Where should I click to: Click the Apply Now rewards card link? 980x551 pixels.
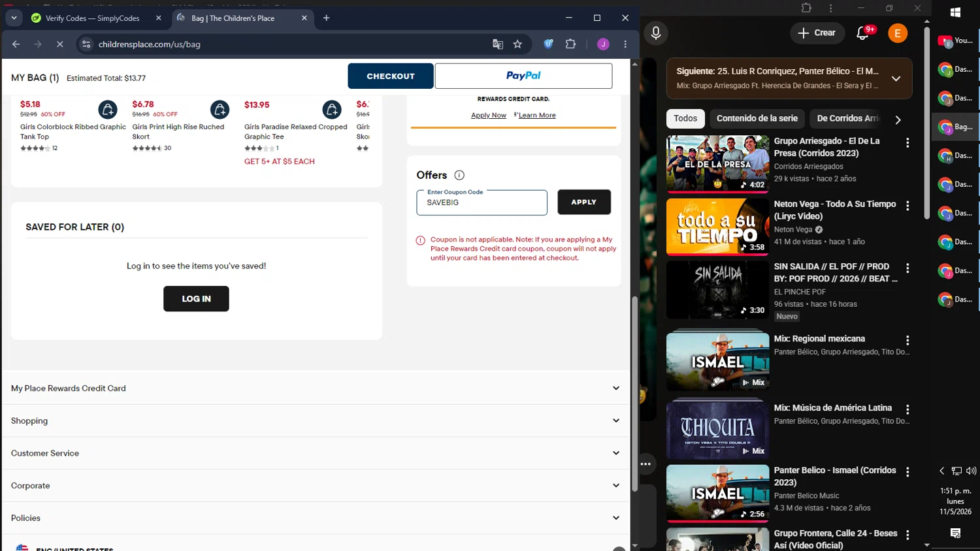coord(489,116)
